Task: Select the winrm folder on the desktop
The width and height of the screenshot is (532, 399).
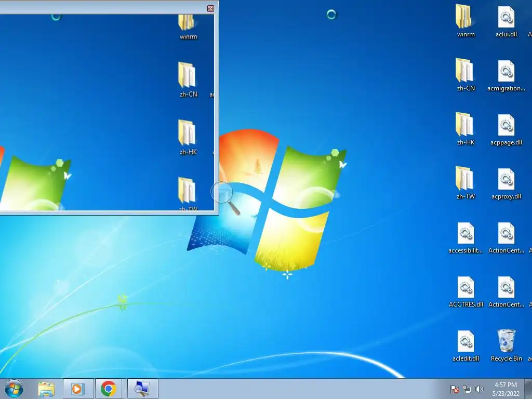Action: pos(465,20)
